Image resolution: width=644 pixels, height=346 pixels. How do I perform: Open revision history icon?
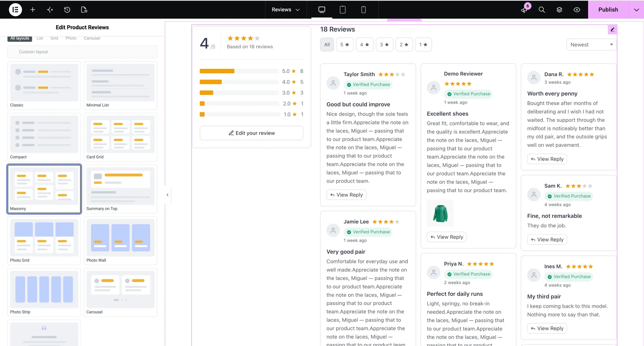click(x=67, y=10)
